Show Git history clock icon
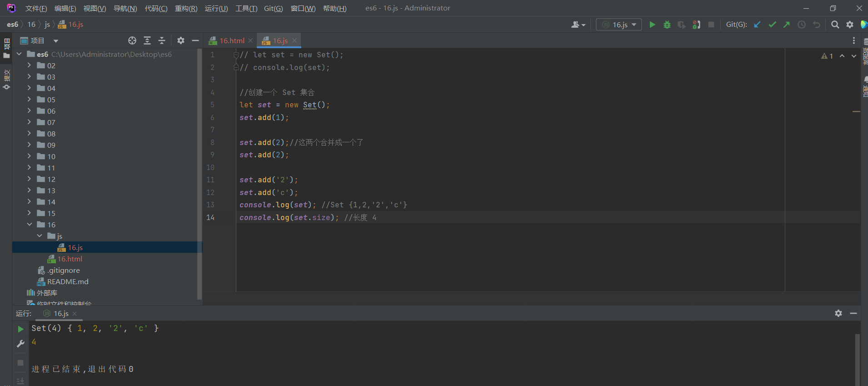 [x=802, y=25]
